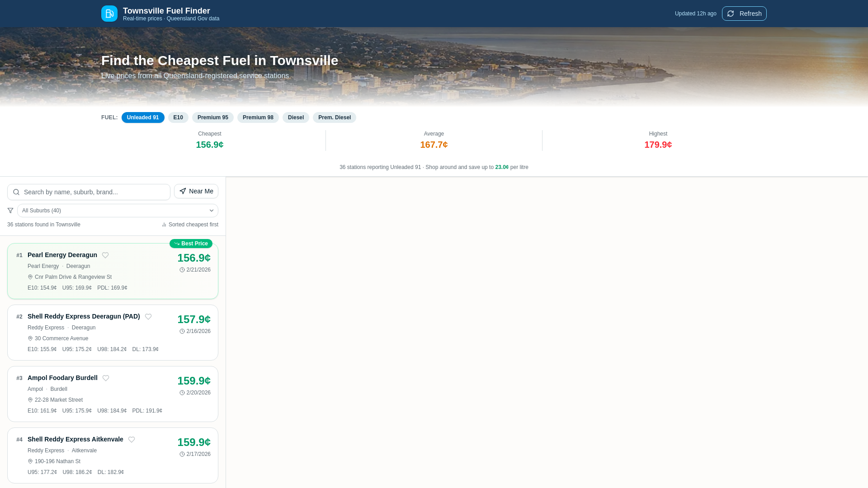Favorite Pearl Energy Deeragun with heart icon

coord(105,255)
